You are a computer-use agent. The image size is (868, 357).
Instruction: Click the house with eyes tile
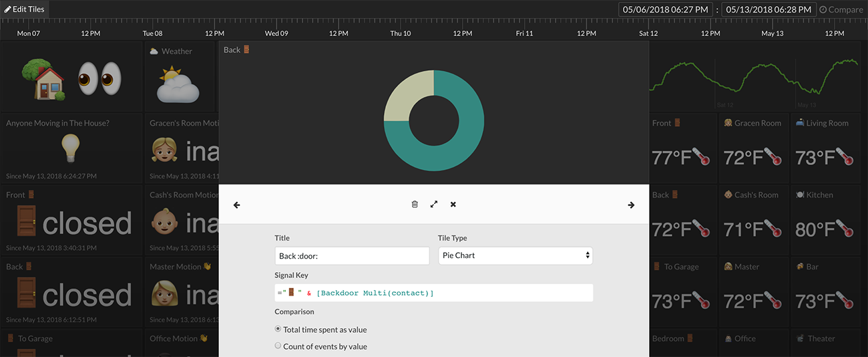(x=71, y=78)
